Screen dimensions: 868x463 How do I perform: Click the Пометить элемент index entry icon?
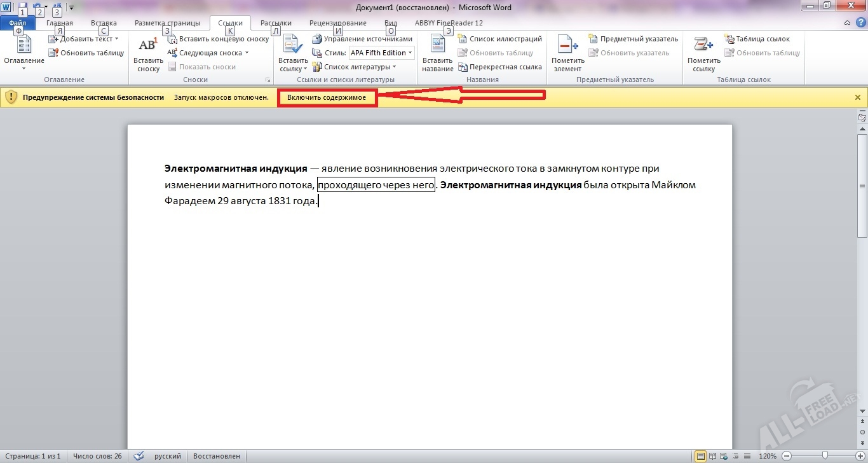tap(567, 46)
